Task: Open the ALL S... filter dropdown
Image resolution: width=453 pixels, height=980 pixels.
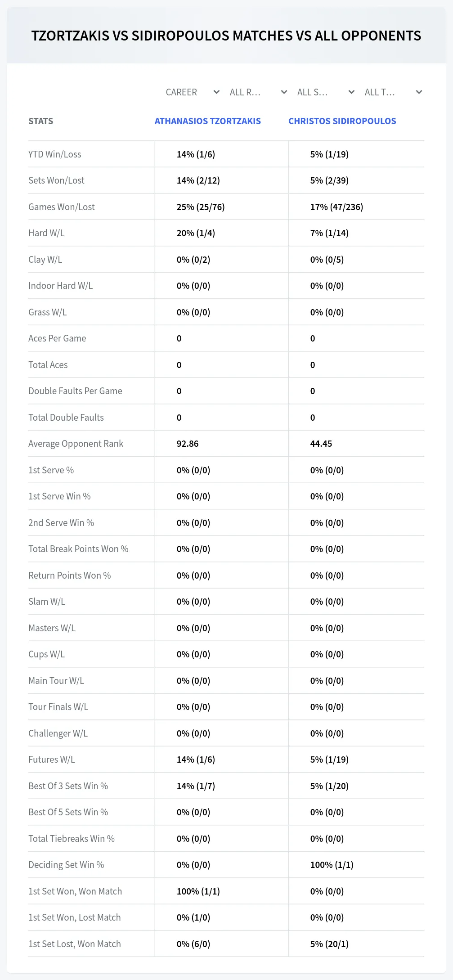Action: 326,92
